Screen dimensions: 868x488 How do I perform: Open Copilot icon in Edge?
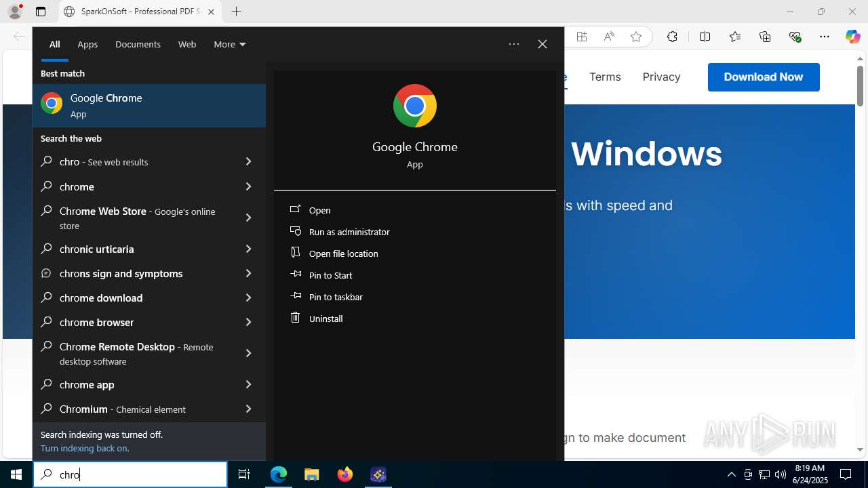[852, 37]
